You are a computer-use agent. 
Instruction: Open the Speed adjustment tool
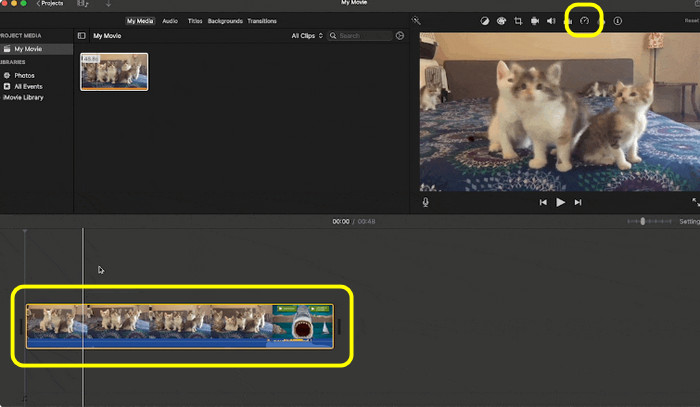584,21
